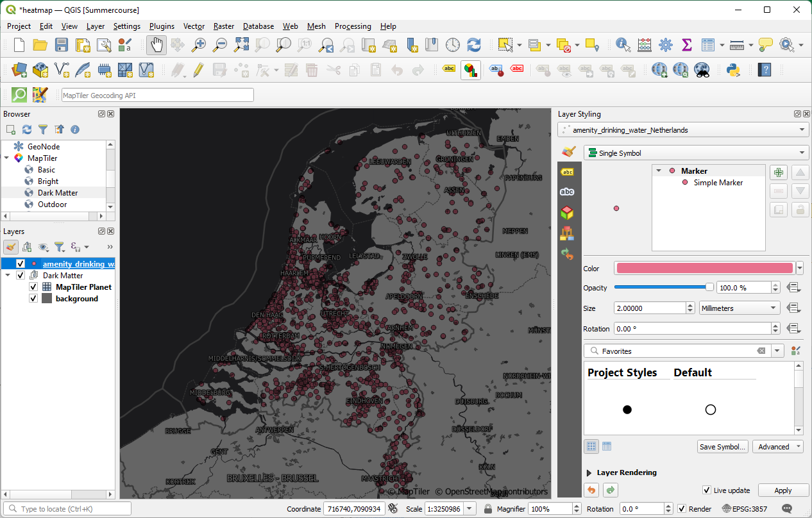Click the New GeoPackage Layer icon
This screenshot has width=812, height=518.
tap(40, 70)
